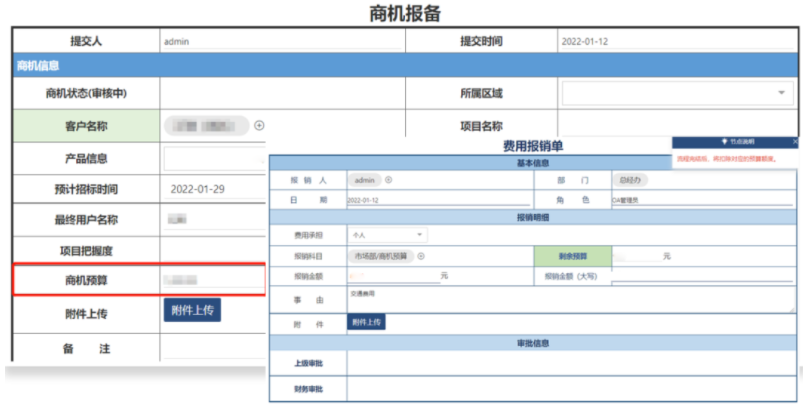Click the 商机预算 input field
Viewport: 803px width, 411px height.
point(214,280)
